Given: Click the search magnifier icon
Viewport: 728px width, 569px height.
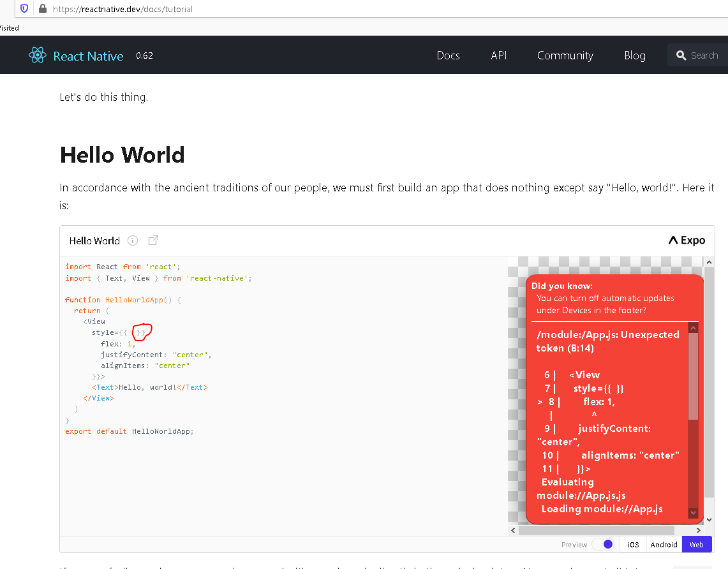Looking at the screenshot, I should 681,55.
